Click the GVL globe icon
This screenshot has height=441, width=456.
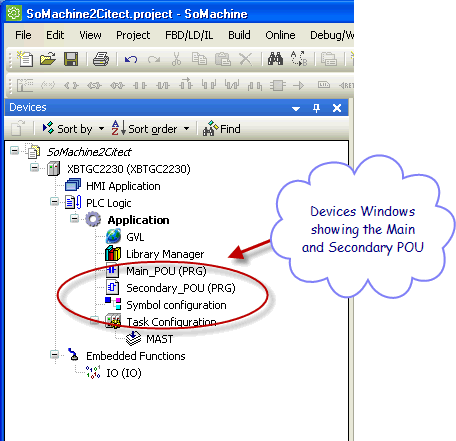113,237
